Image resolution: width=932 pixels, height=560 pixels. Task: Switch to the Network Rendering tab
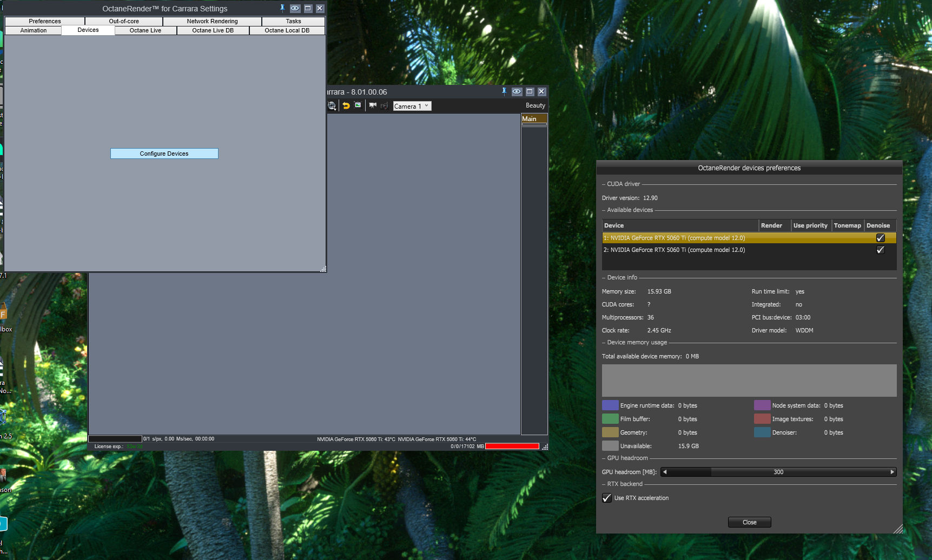click(213, 21)
